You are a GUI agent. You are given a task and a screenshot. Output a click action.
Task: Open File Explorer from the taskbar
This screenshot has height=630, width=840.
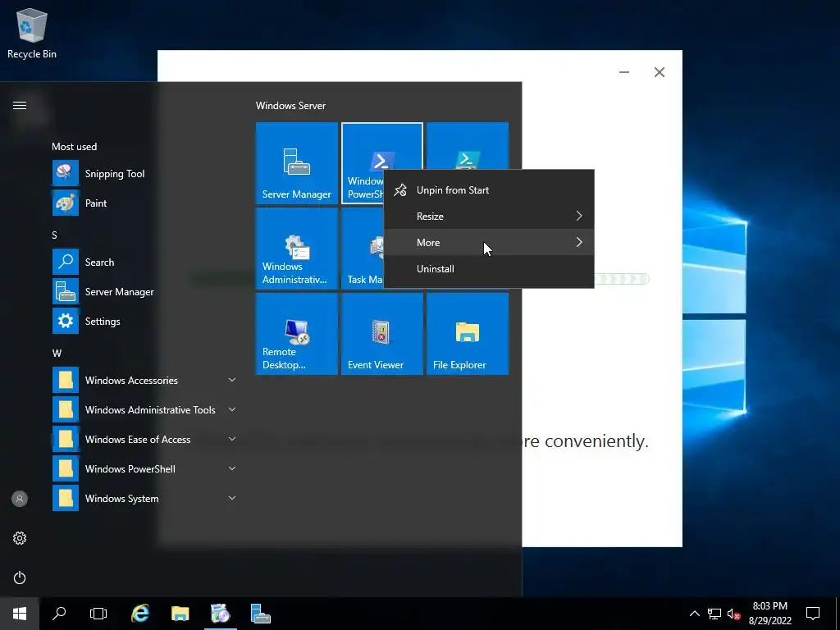[180, 614]
